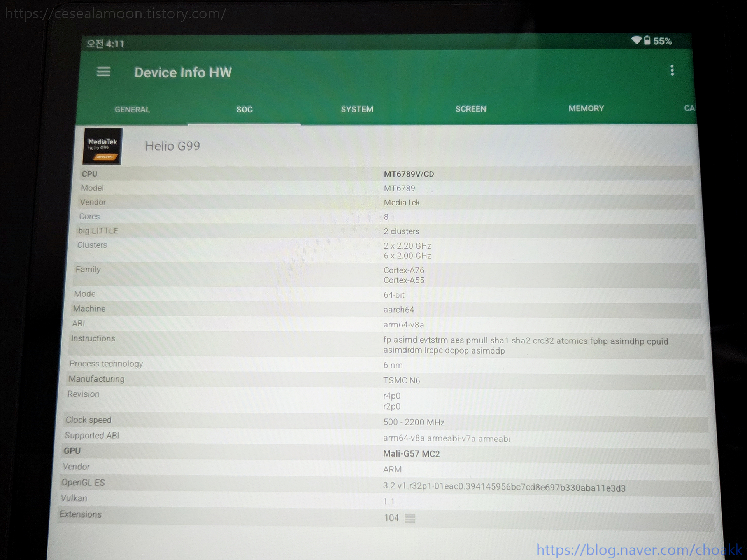
Task: Tap the GPU value Mali-G57 MC2
Action: [411, 454]
